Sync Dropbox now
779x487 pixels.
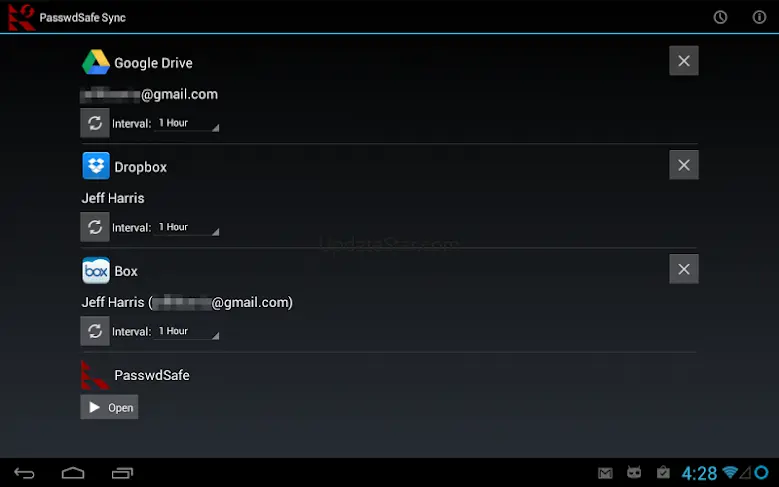coord(95,227)
